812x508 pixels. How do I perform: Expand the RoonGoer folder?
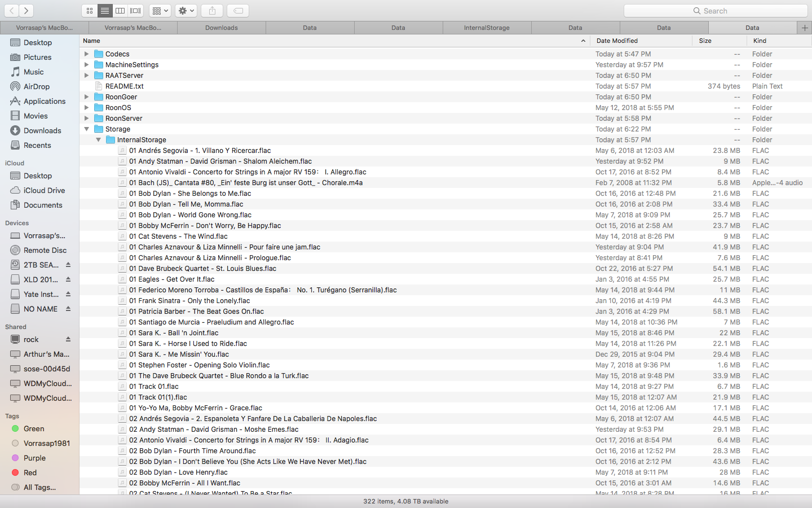(86, 97)
